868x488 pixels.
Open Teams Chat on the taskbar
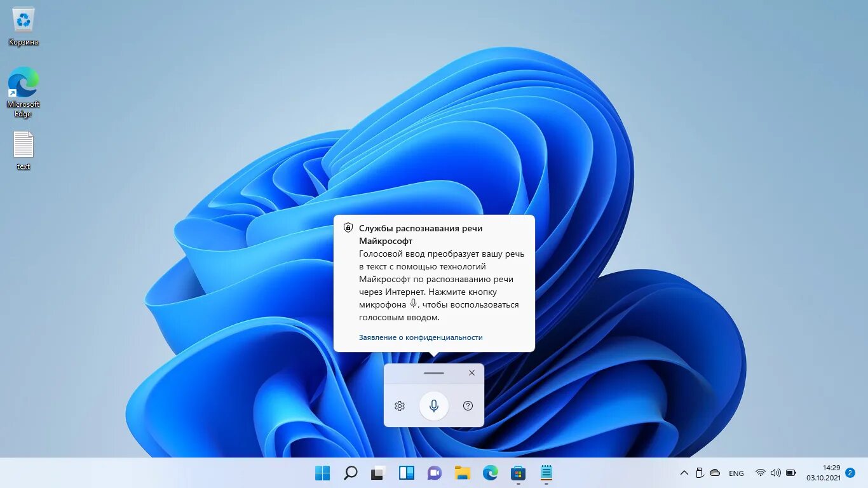point(435,473)
